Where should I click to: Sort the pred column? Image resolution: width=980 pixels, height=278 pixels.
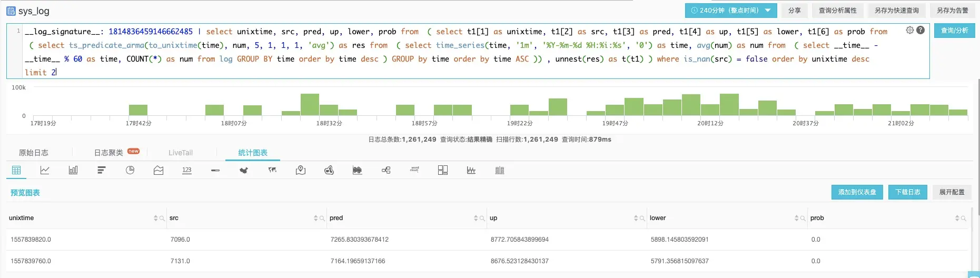tap(476, 218)
